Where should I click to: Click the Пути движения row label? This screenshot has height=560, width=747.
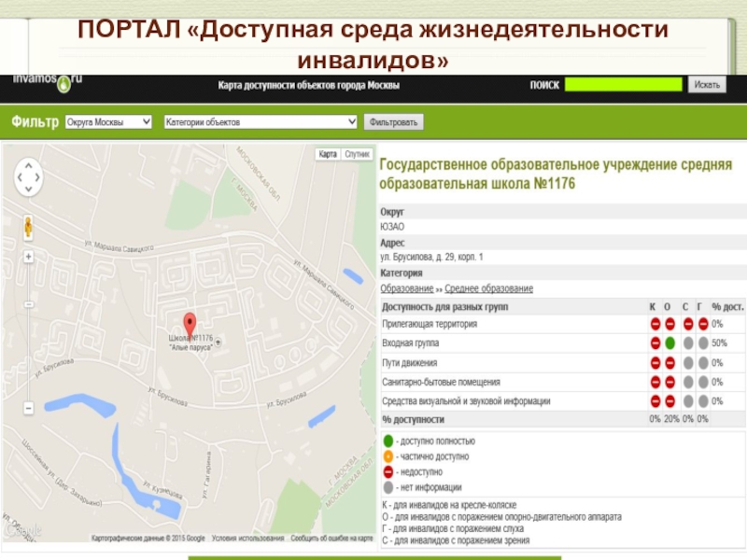click(x=410, y=363)
